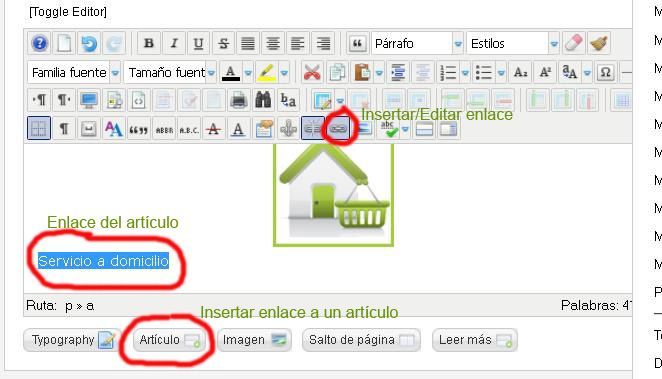The image size is (662, 379).
Task: Insert special character with Omega icon
Action: click(605, 72)
